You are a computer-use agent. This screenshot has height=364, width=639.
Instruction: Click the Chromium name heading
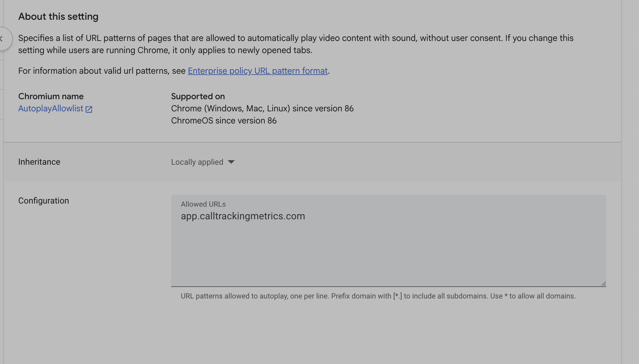(x=51, y=96)
